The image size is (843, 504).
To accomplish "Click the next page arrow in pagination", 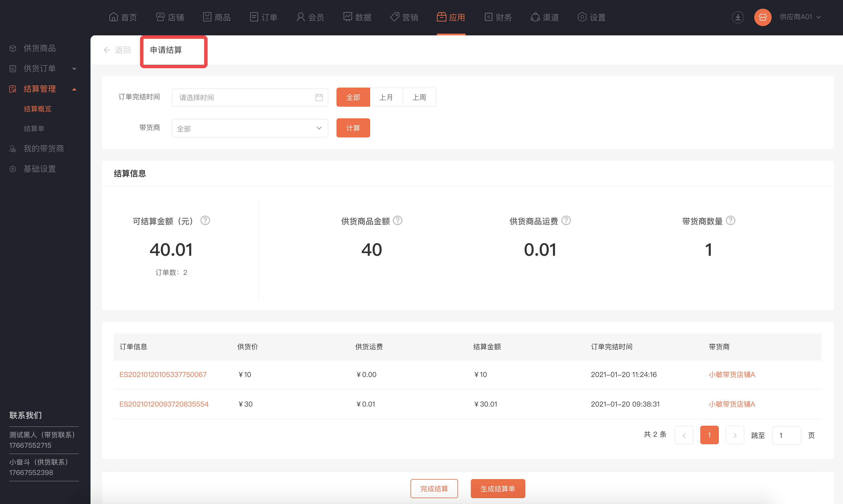I will click(735, 435).
